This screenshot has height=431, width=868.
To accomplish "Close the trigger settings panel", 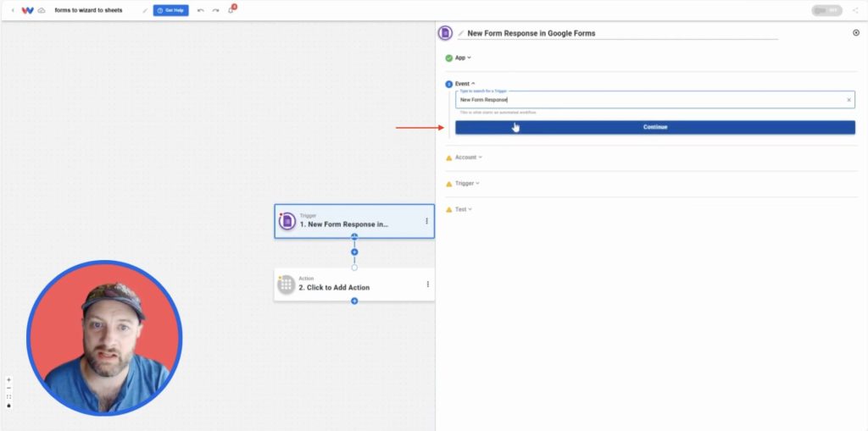I will [856, 33].
